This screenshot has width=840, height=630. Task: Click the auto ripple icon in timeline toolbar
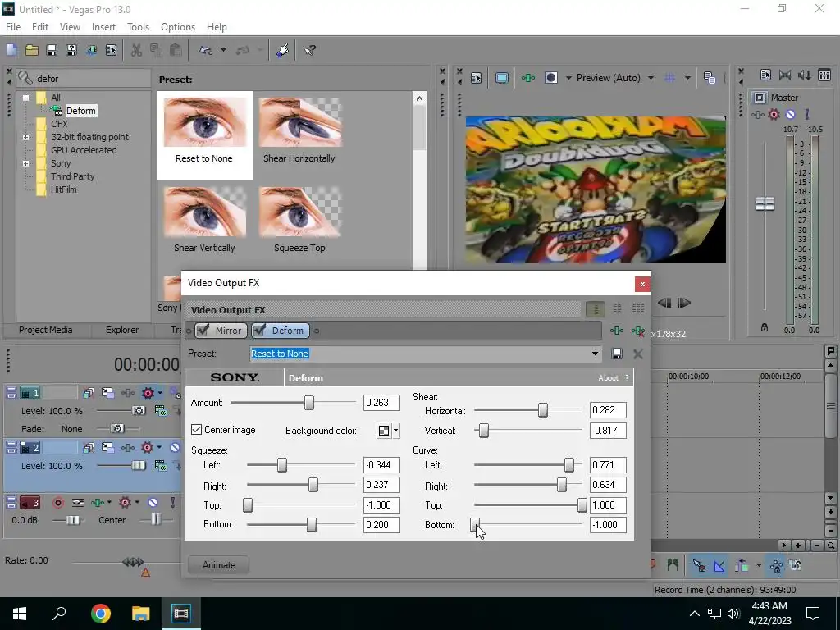[742, 565]
